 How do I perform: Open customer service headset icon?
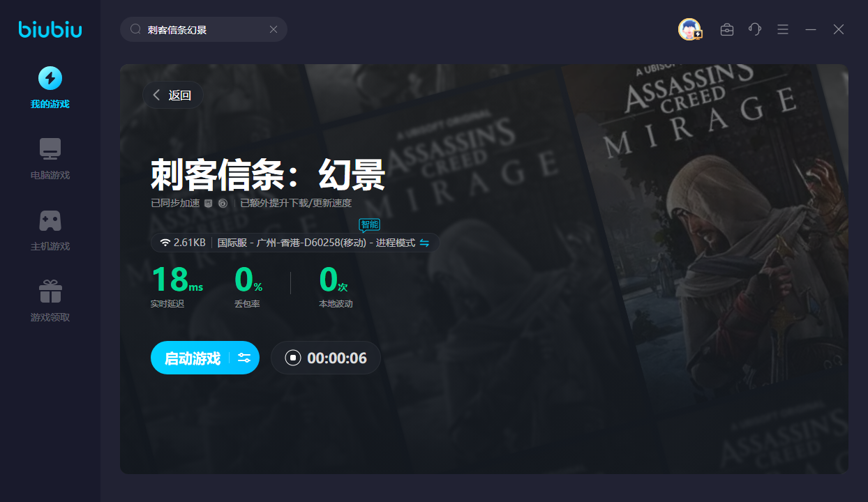pos(755,29)
